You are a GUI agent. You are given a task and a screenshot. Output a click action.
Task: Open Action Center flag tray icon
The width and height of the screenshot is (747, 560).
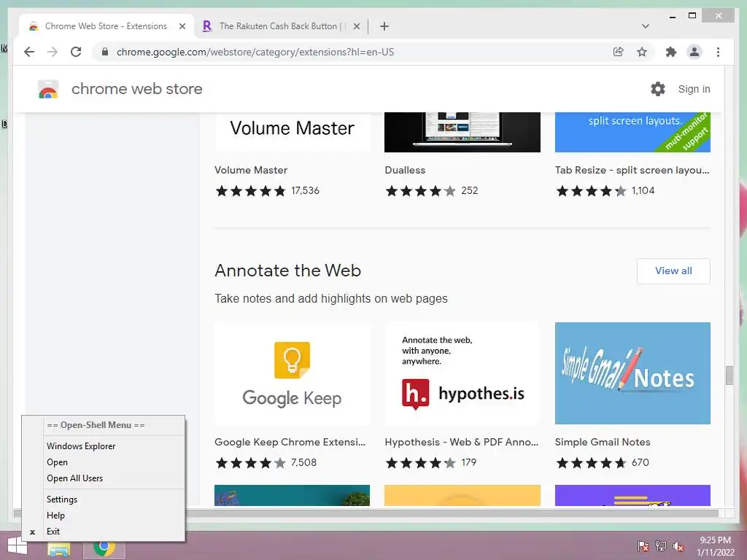643,546
